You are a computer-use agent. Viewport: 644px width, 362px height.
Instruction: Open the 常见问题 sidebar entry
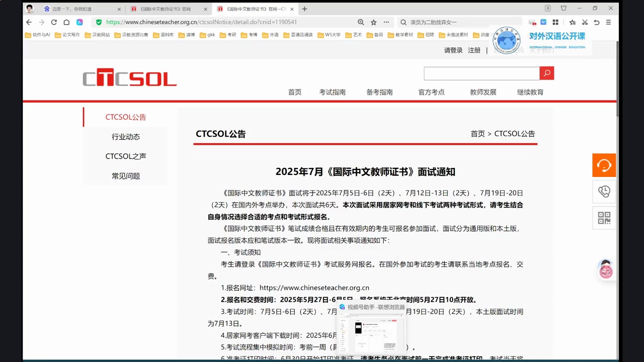(x=125, y=175)
